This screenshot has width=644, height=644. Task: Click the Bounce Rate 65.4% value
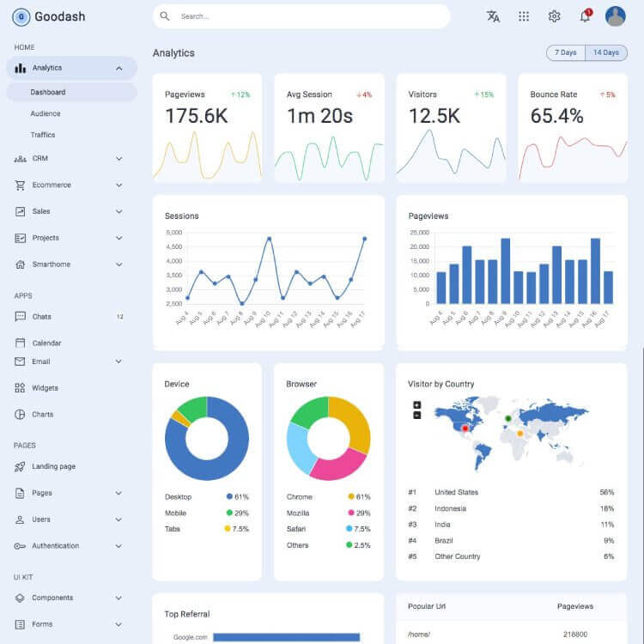click(556, 116)
